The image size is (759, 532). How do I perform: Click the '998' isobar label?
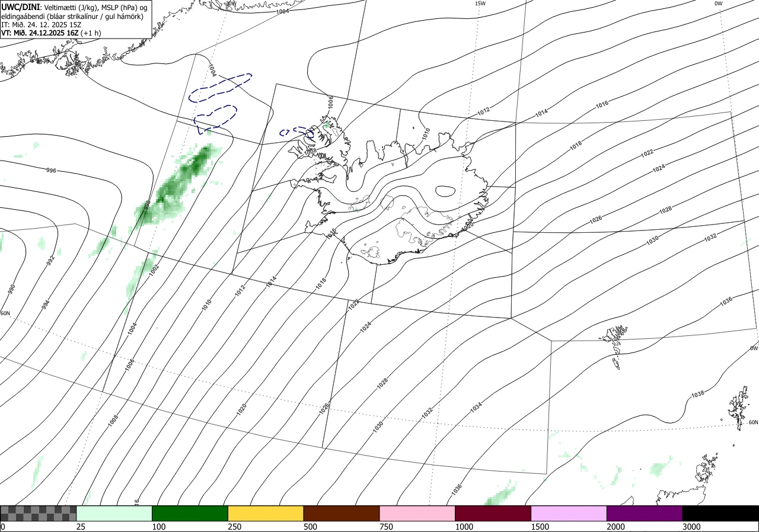pos(147,206)
